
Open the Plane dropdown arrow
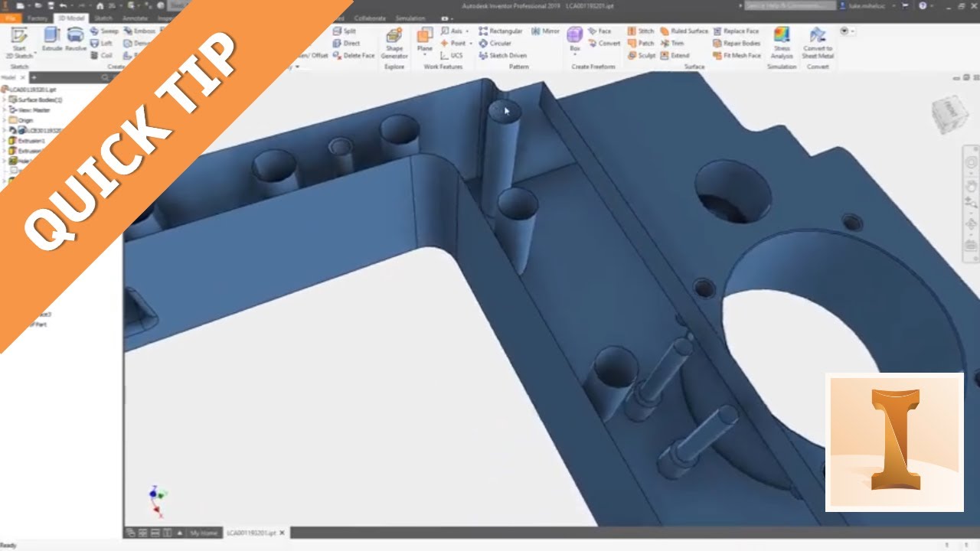pyautogui.click(x=425, y=56)
